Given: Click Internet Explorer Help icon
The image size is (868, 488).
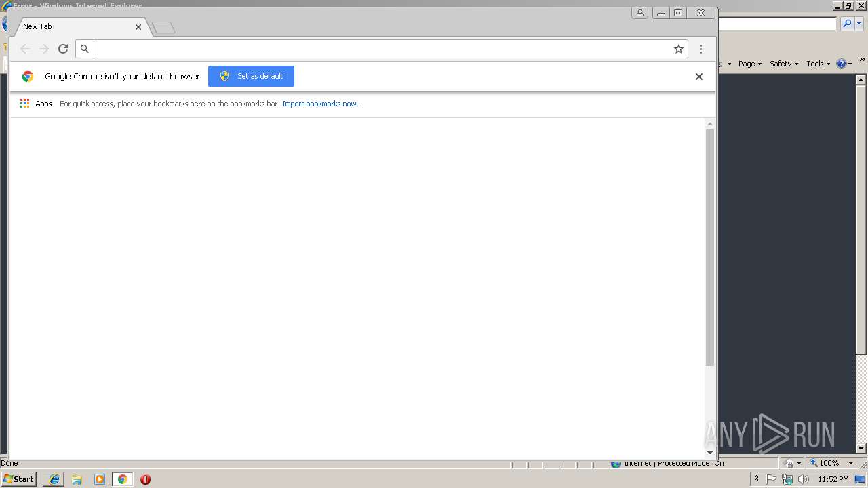Looking at the screenshot, I should pyautogui.click(x=842, y=64).
